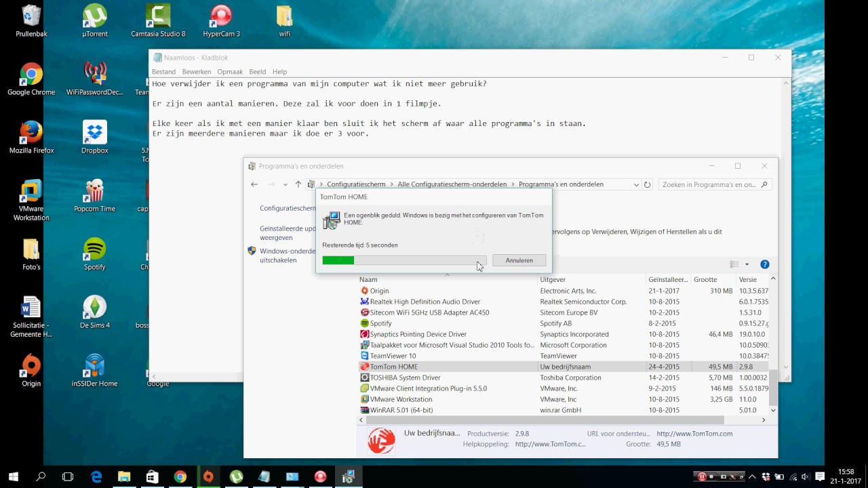Click Alle Configuratiescherm-onderdelen breadcrumb
Screen dimensions: 868x488
point(452,184)
